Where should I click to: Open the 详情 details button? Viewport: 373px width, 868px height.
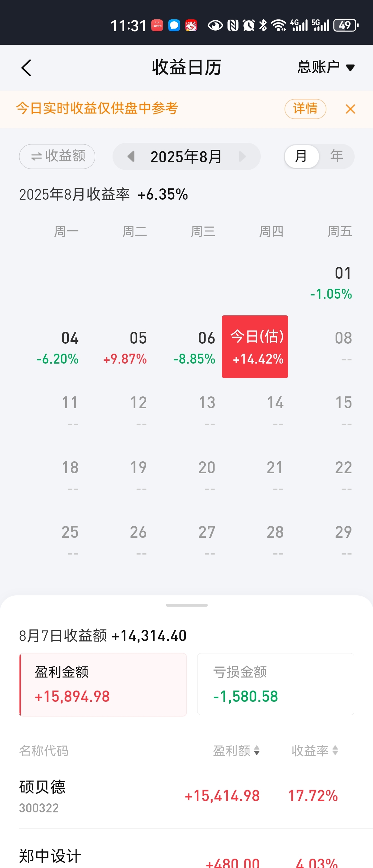pos(305,109)
